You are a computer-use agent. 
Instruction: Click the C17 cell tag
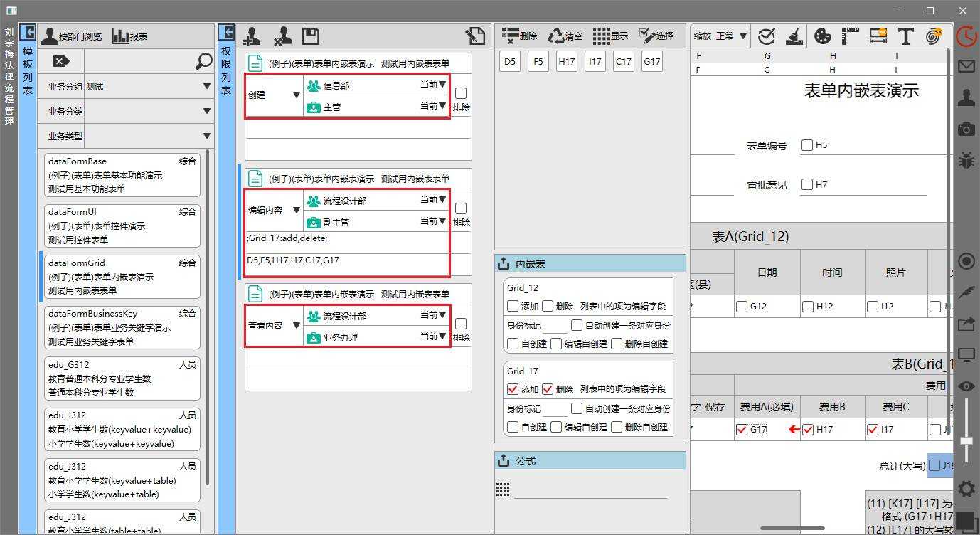[x=624, y=62]
